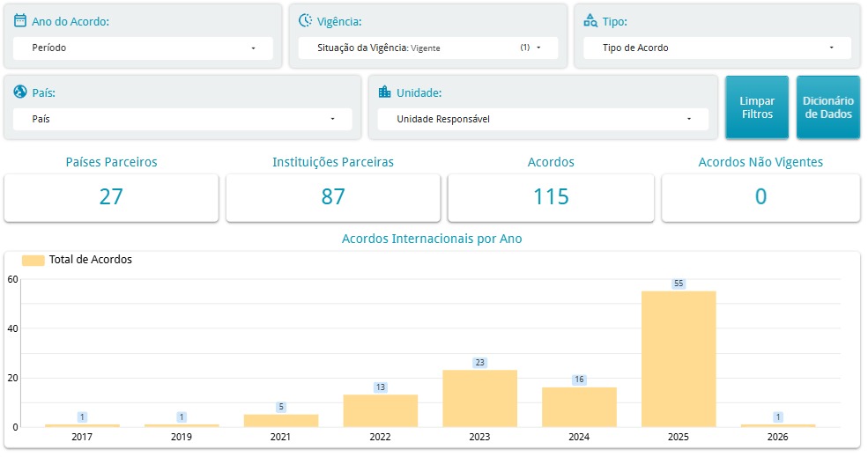Click the clock icon beside Vigência
Screen dimensions: 868x457
coord(305,20)
